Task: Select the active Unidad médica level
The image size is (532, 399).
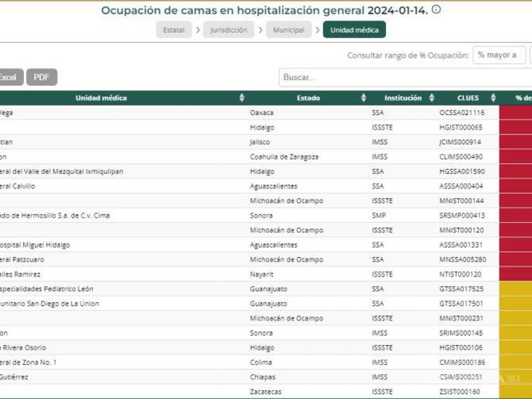Action: pos(354,30)
